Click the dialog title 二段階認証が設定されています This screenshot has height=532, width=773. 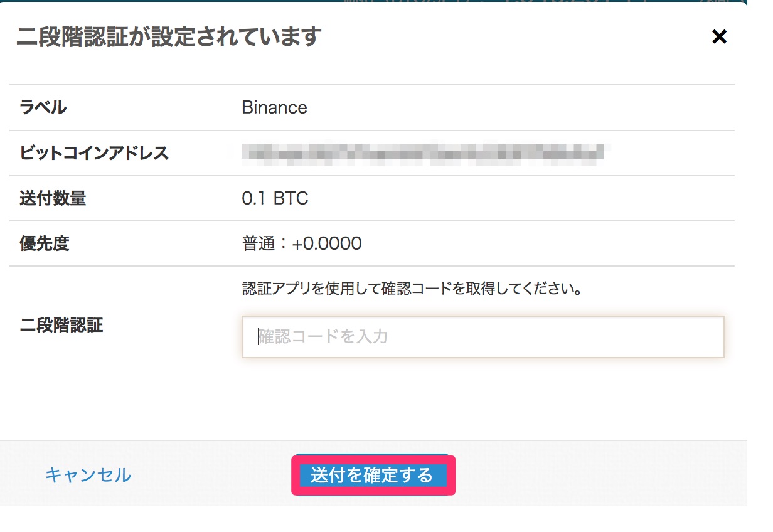tap(169, 36)
